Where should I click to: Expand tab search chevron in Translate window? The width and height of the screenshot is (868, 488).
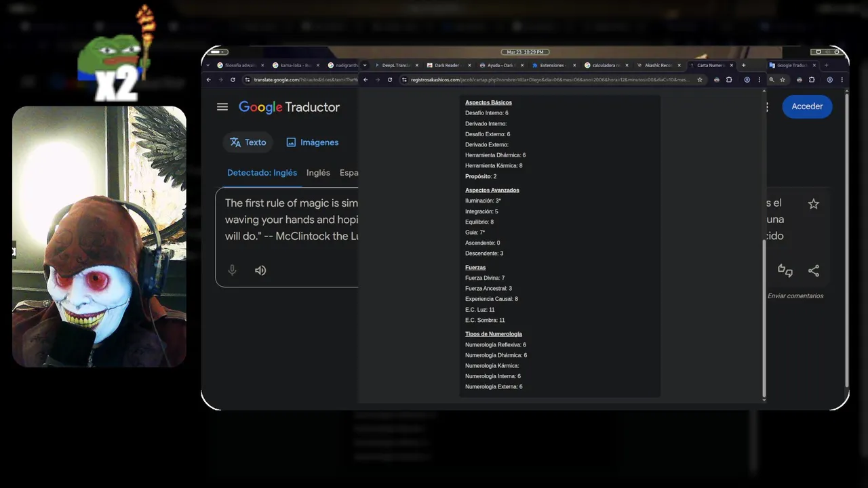tap(208, 65)
